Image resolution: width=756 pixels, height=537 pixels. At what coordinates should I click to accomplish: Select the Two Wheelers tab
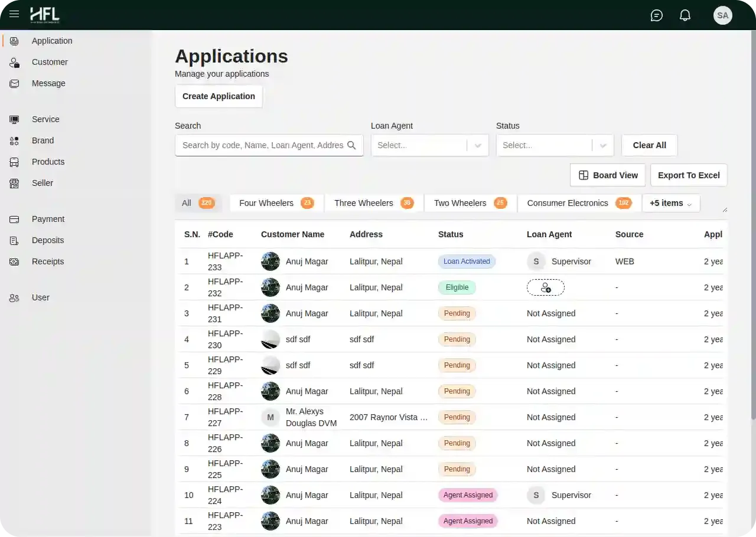[x=471, y=203]
